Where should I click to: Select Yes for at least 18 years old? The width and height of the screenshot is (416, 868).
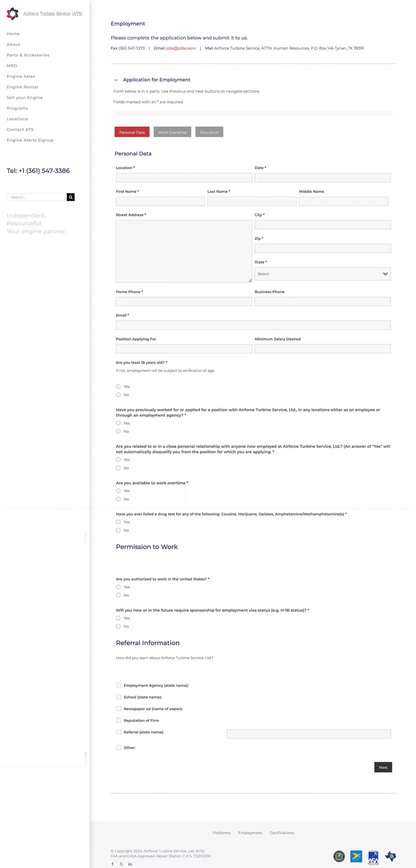[118, 387]
